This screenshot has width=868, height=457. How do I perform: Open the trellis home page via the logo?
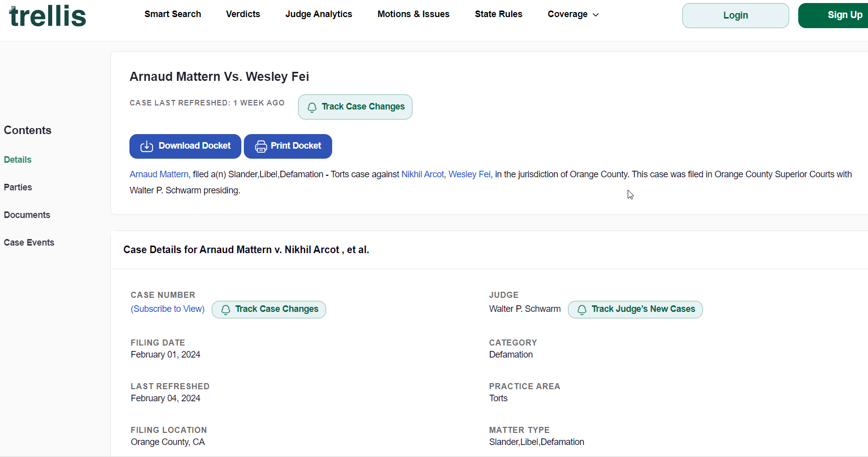click(47, 16)
